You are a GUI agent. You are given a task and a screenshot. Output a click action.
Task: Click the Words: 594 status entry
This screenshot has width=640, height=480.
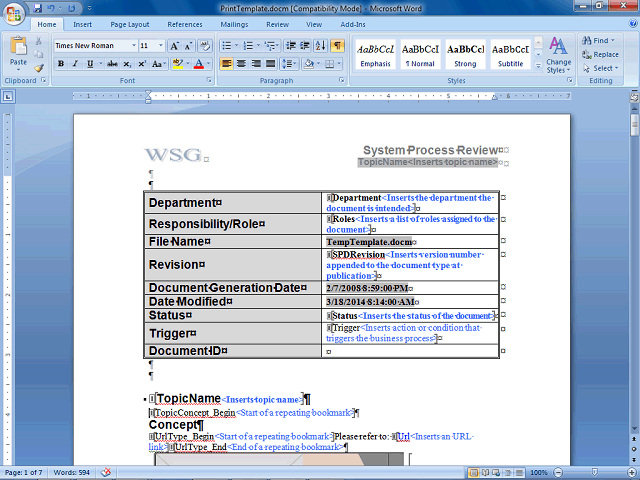(71, 473)
